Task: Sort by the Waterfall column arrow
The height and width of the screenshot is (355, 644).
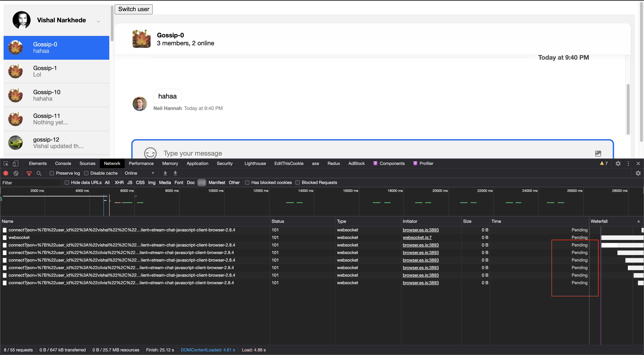Action: [638, 221]
